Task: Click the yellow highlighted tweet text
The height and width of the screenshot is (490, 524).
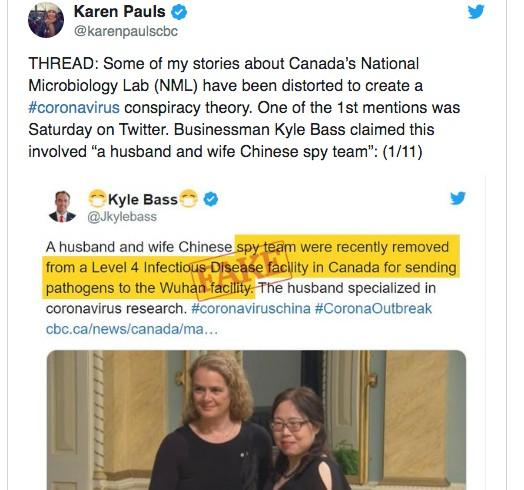Action: coord(251,267)
